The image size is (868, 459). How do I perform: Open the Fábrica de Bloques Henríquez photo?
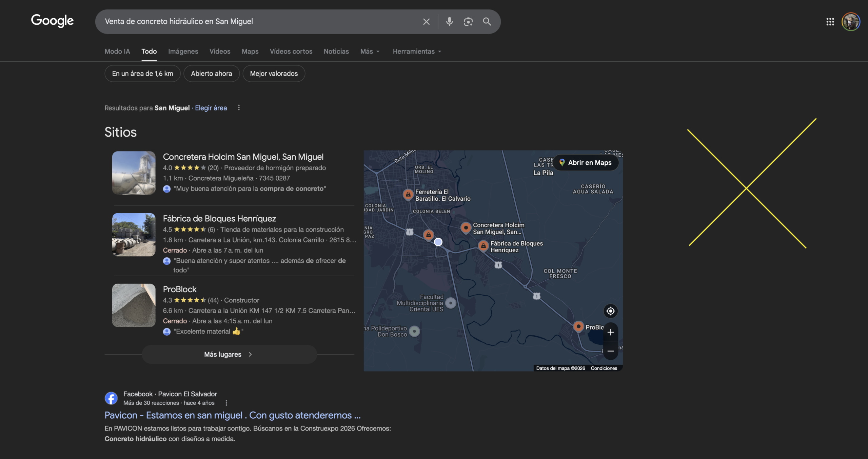tap(134, 235)
